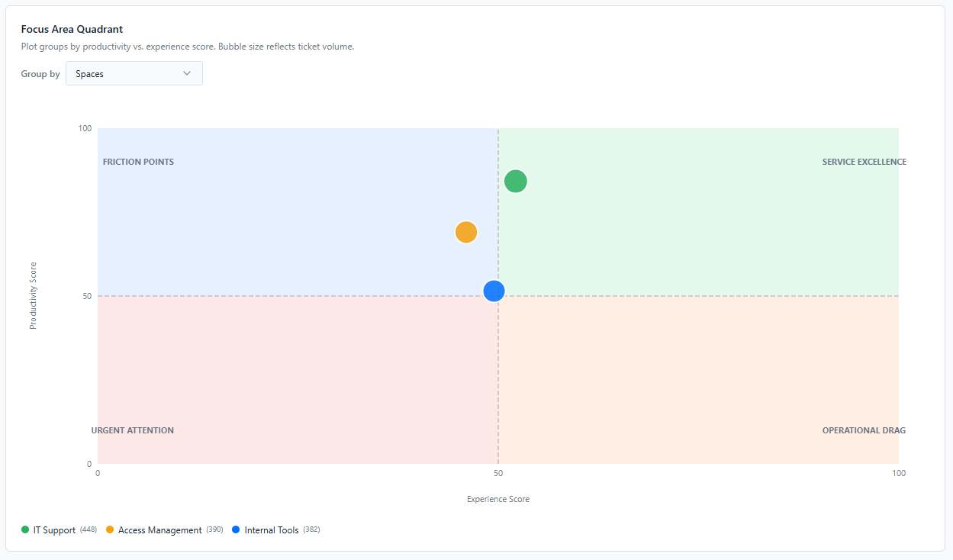Click the (390) ticket count in legend
The height and width of the screenshot is (560, 953).
pos(214,529)
